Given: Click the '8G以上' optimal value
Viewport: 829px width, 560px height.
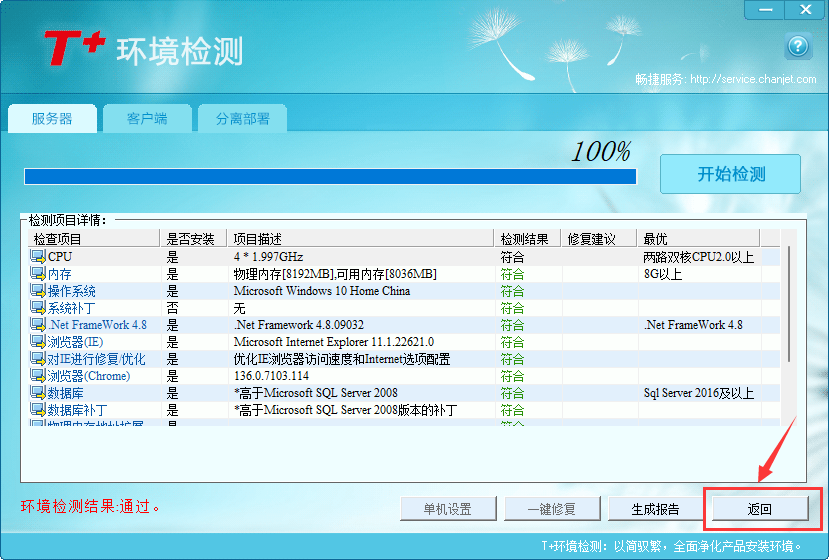Looking at the screenshot, I should click(662, 274).
